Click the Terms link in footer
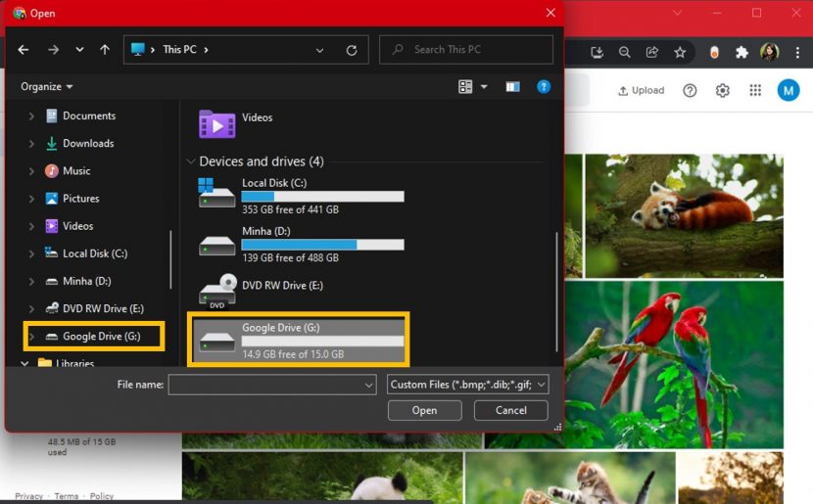 pyautogui.click(x=67, y=496)
